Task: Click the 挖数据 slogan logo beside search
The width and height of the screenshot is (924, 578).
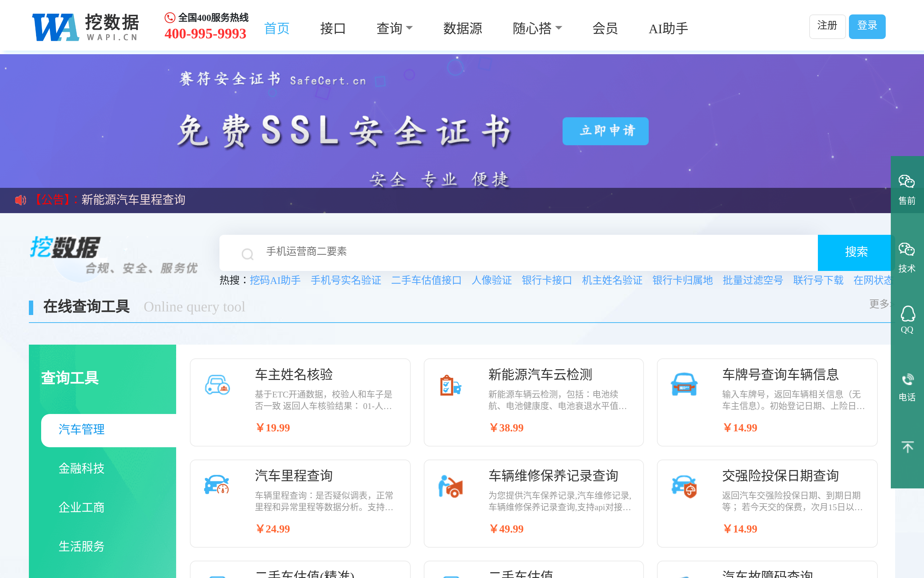Action: pyautogui.click(x=114, y=255)
